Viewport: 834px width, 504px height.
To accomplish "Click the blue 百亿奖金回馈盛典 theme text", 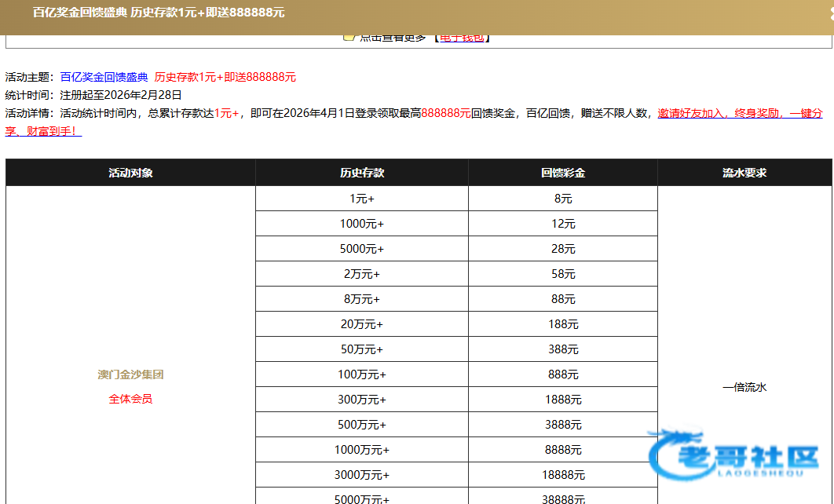I will [x=104, y=77].
